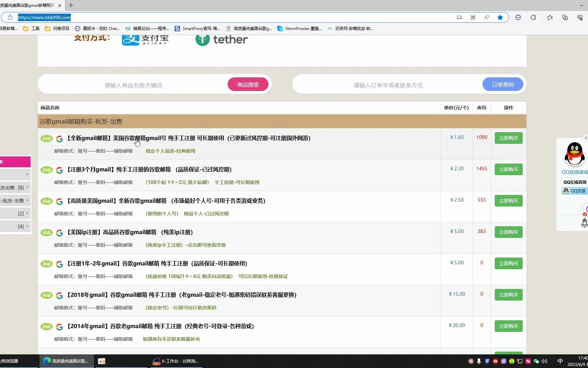Open the 全新gmail邮箱 product title link
Image resolution: width=588 pixels, height=368 pixels.
coord(188,138)
